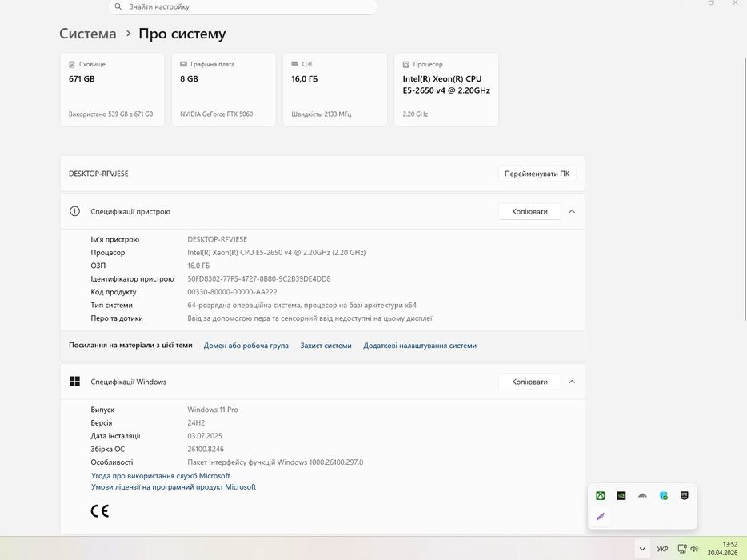Click the DESKTOP-RFVJE5E value beside Ім'я пристрою
The width and height of the screenshot is (747, 560).
click(x=218, y=239)
